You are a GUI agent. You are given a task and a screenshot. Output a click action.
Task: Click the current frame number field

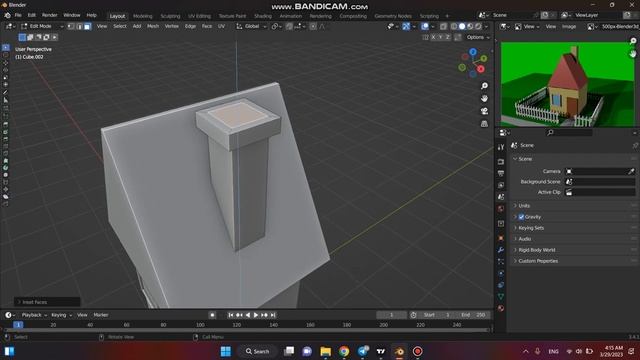point(391,315)
